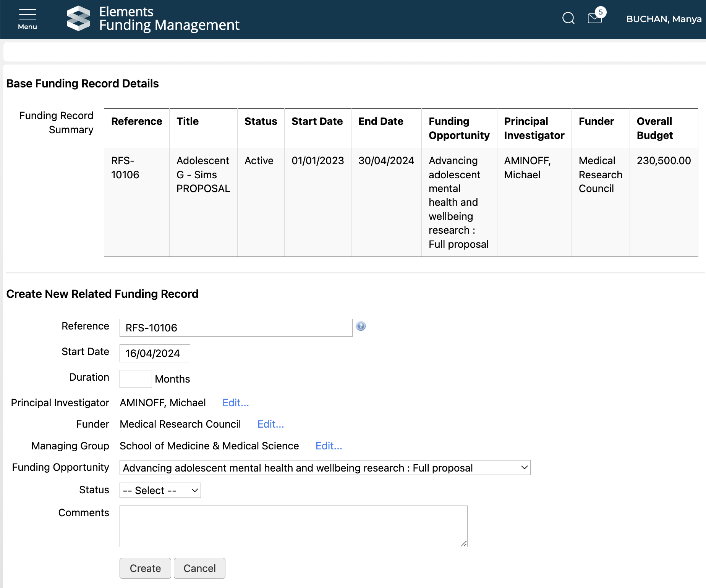Click the Overall Budget column header
The height and width of the screenshot is (588, 706).
tap(654, 128)
